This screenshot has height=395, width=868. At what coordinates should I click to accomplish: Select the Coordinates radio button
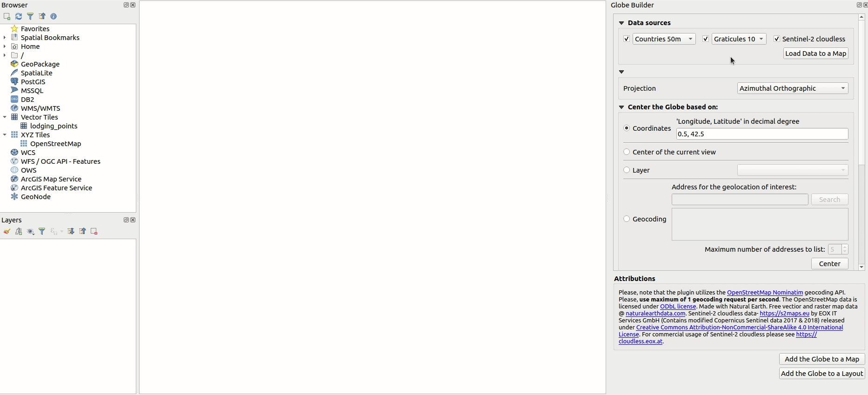tap(627, 128)
